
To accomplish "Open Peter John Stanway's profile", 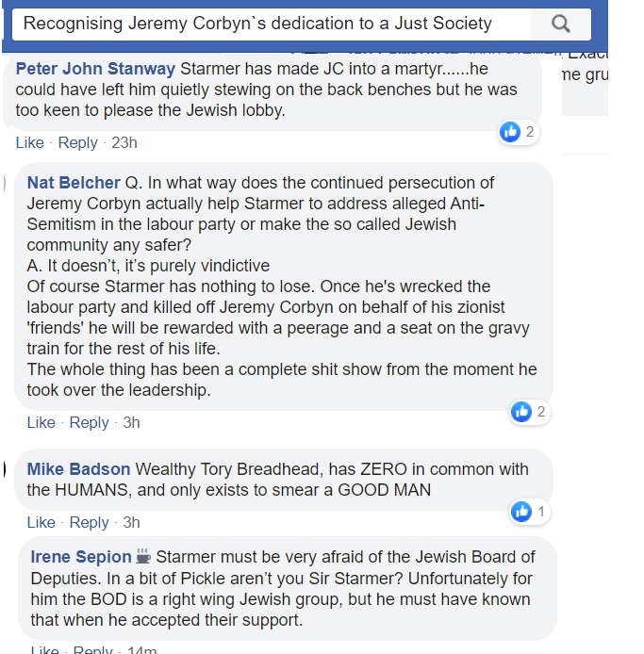I will pyautogui.click(x=95, y=69).
